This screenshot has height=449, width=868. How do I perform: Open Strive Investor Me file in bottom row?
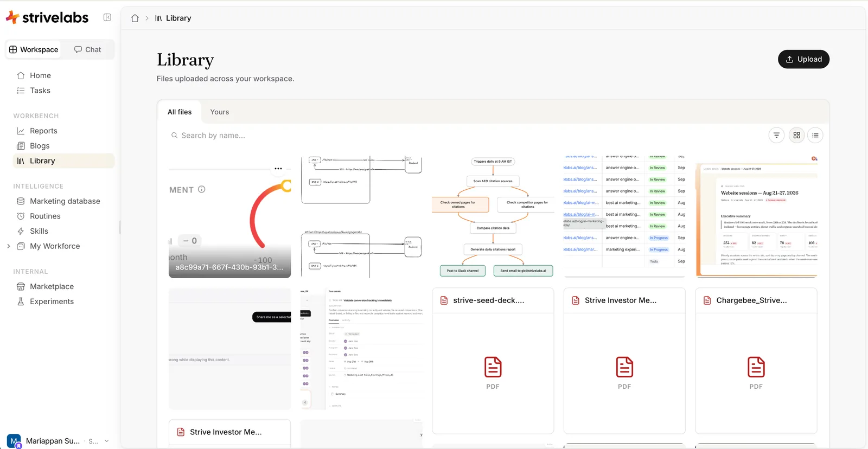(229, 433)
